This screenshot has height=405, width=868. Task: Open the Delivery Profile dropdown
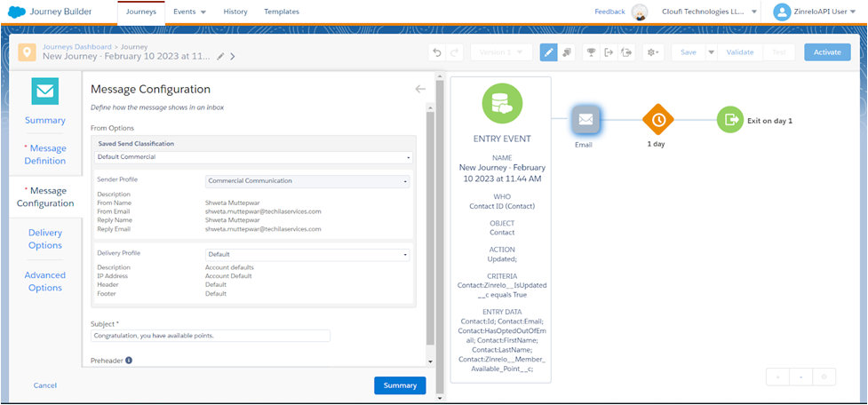coord(307,255)
